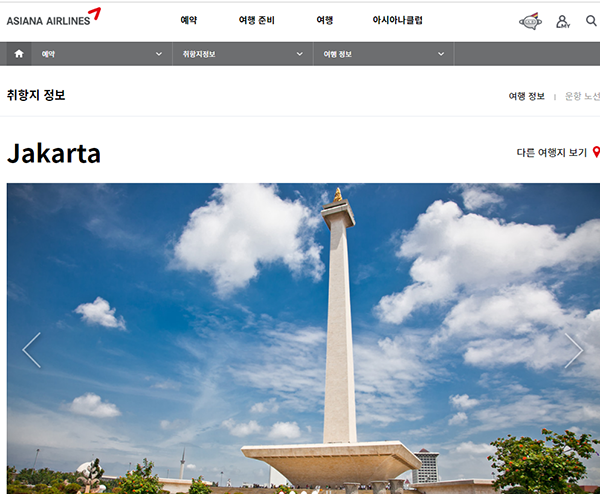Click the Jakarta monument photo

(300, 340)
